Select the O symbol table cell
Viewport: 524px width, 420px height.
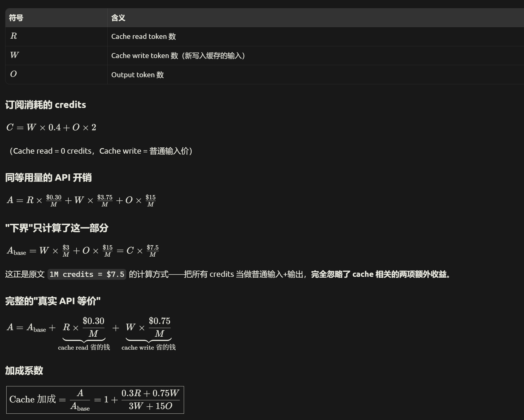pyautogui.click(x=56, y=75)
